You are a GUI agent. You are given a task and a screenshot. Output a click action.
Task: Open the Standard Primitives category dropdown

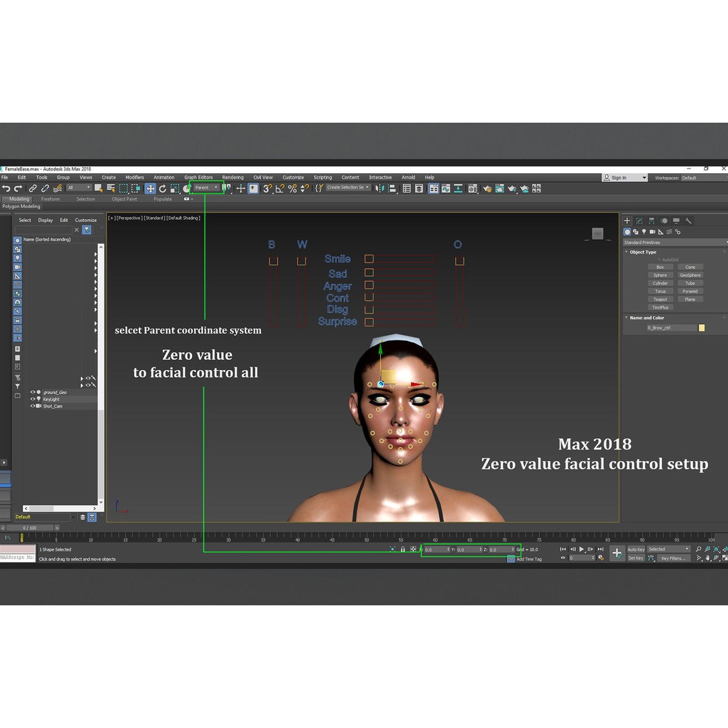point(675,243)
